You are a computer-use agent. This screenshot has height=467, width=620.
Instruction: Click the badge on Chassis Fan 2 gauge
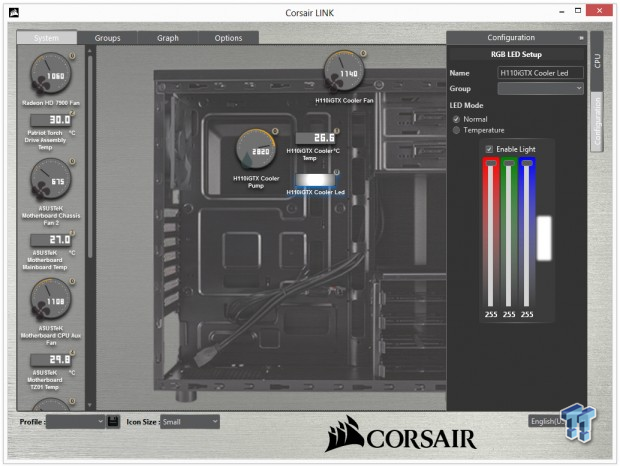pos(72,161)
